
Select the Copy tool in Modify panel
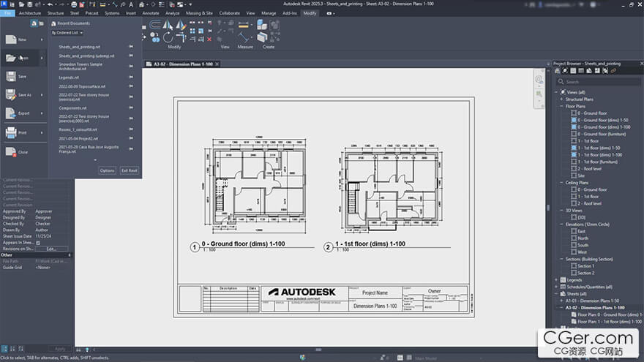155,38
